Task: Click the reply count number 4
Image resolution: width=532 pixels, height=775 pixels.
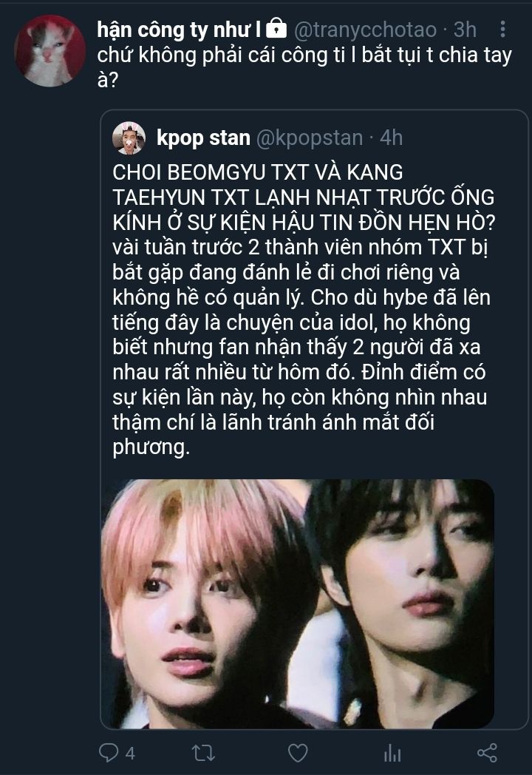Action: (x=130, y=754)
